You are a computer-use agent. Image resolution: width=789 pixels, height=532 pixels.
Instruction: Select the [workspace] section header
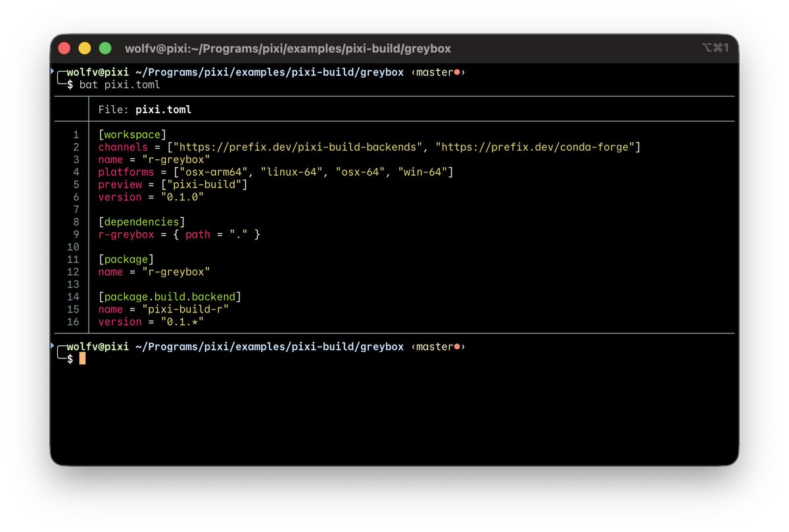point(132,135)
